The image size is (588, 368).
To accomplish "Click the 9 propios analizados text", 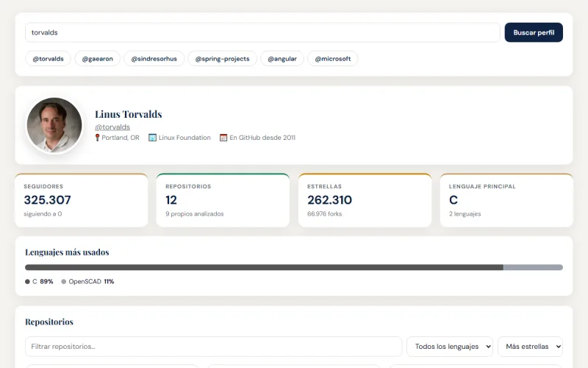I will click(195, 213).
